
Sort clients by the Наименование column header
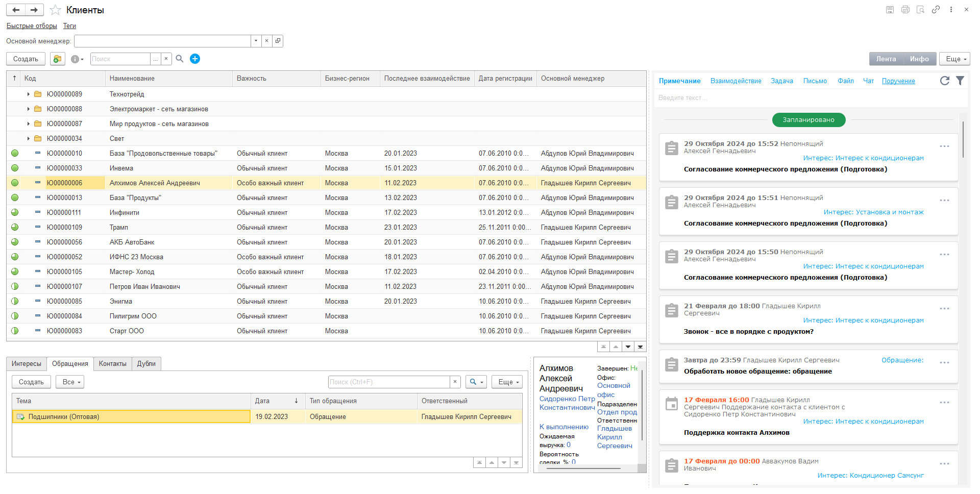pyautogui.click(x=168, y=78)
